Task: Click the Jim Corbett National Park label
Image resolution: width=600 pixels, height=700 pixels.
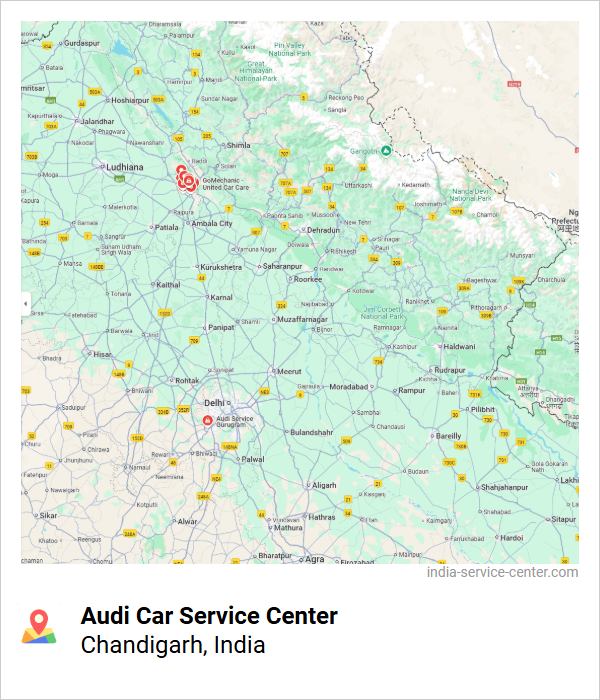Action: coord(382,313)
